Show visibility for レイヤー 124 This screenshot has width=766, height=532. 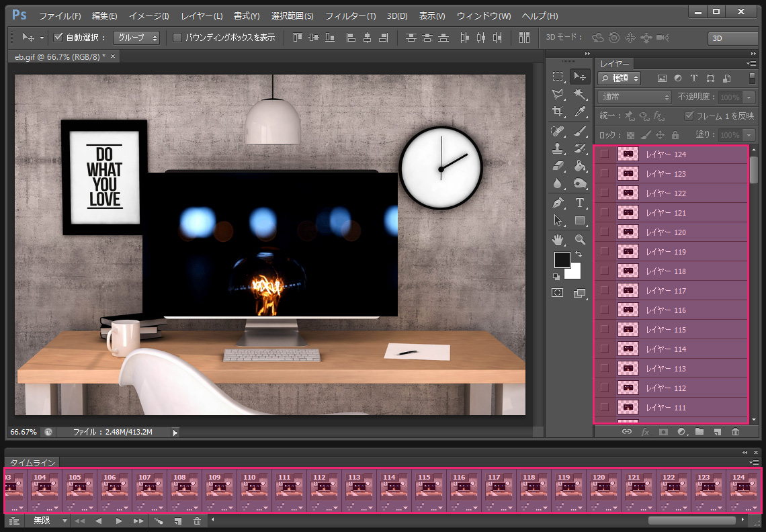[604, 154]
